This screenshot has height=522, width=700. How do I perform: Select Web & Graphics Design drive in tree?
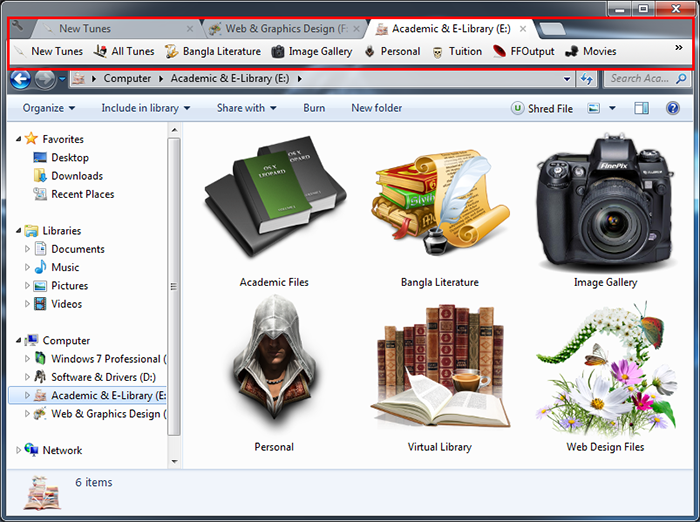[x=100, y=414]
